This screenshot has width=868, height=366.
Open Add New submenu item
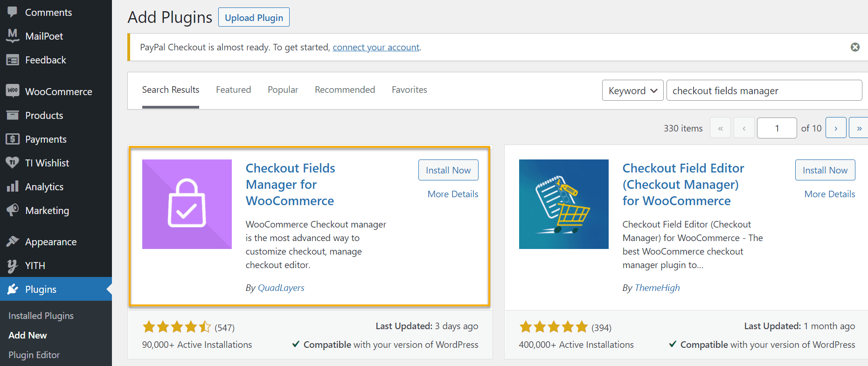[x=28, y=335]
